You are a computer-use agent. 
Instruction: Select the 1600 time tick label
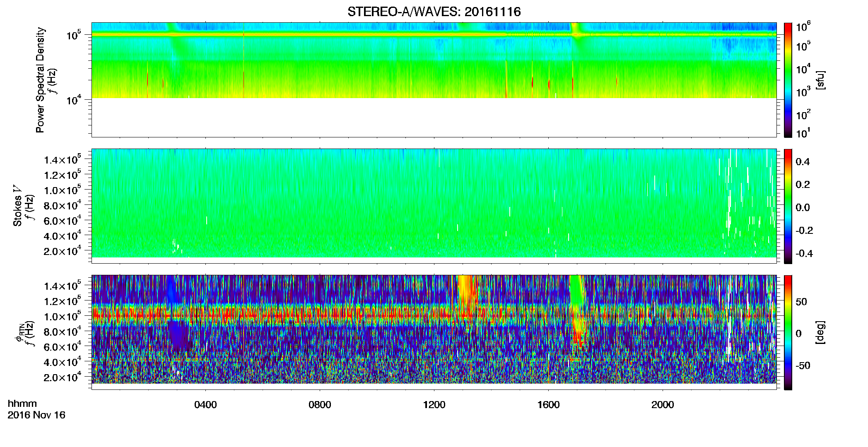[548, 405]
